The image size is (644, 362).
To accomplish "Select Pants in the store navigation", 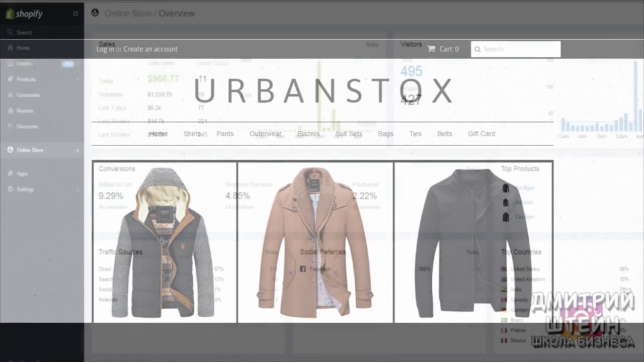I will [225, 134].
